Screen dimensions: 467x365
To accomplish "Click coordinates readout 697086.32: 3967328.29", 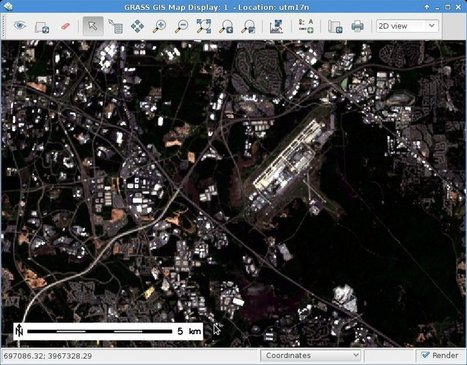I will [47, 356].
